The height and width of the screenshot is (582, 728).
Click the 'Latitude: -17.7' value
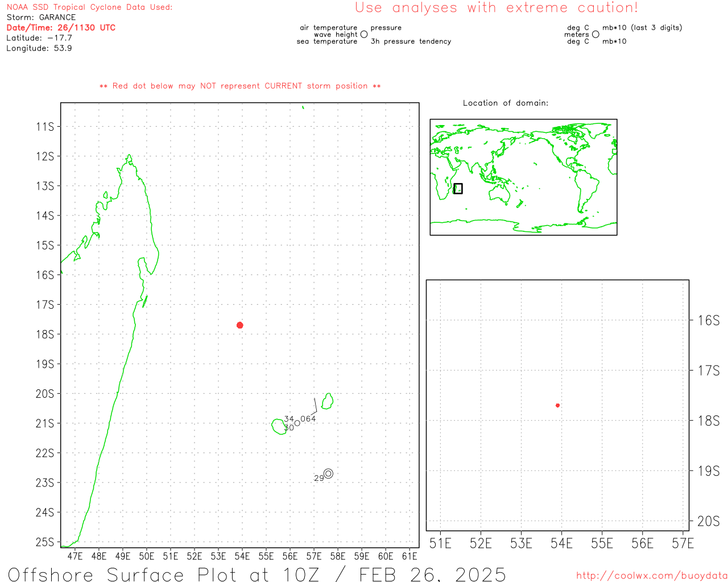[x=39, y=38]
